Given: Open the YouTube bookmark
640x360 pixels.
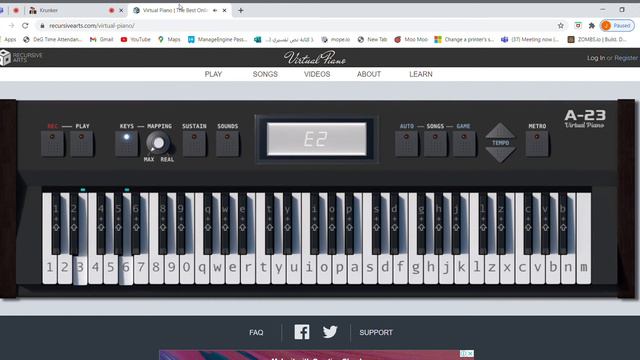Looking at the screenshot, I should (x=136, y=40).
